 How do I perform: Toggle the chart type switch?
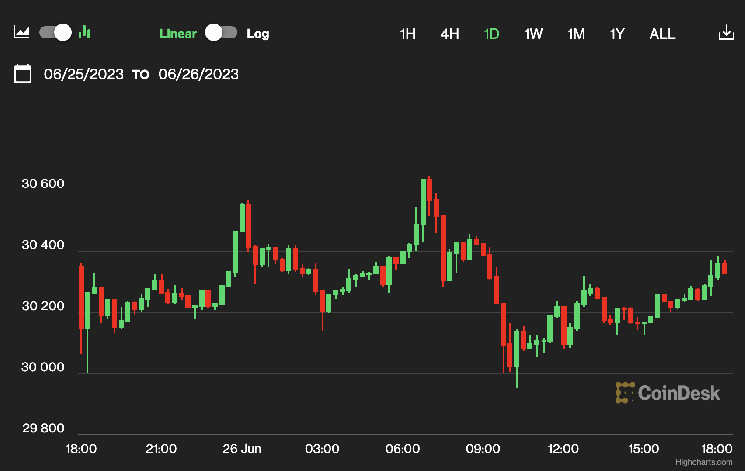(56, 32)
